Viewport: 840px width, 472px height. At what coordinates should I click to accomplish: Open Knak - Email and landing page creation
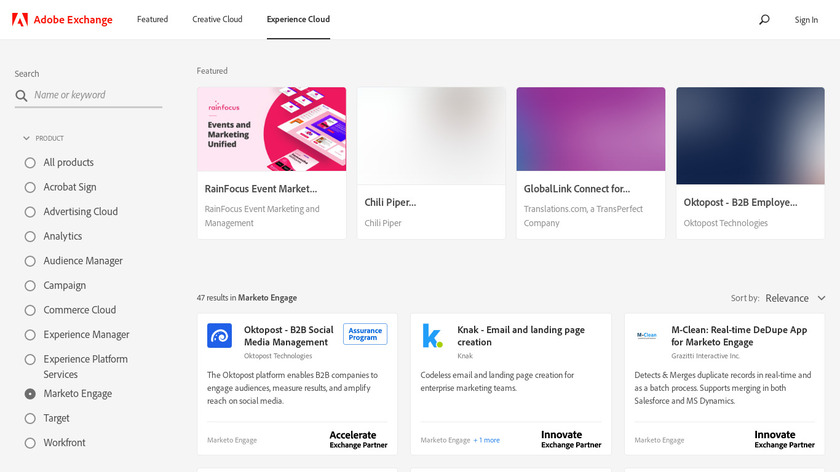521,336
